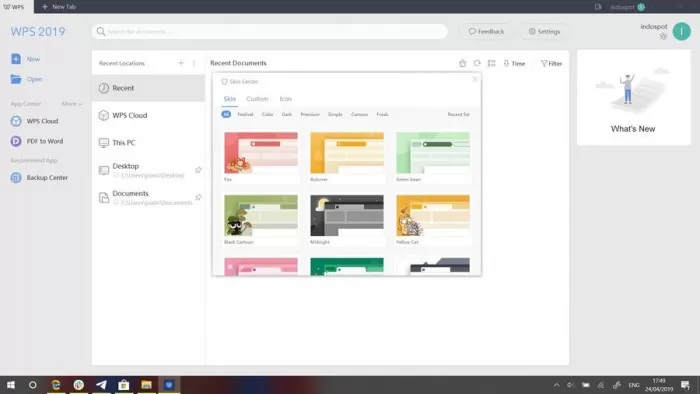Open File Explorer from the taskbar
This screenshot has width=700, height=394.
[x=146, y=385]
